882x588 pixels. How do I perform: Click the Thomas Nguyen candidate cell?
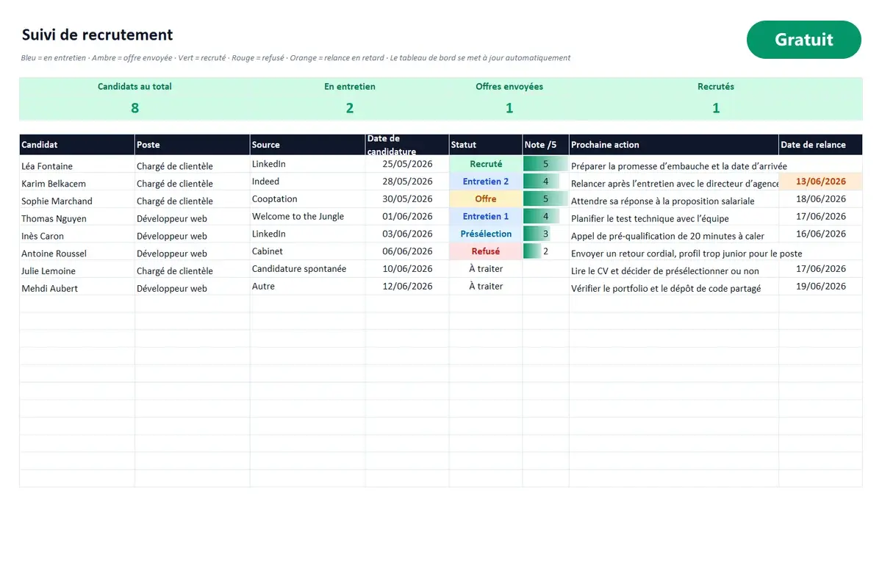pos(77,218)
